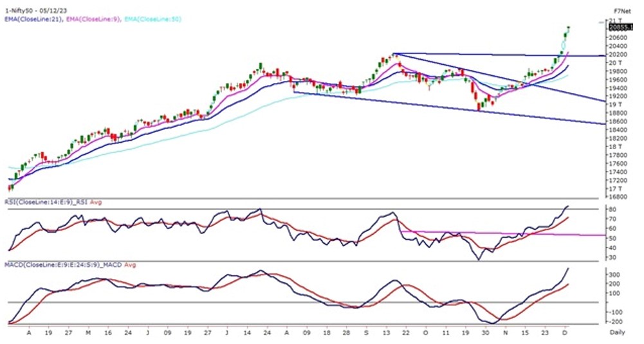Click the 'F7Net' label in top corner
Image resolution: width=644 pixels, height=344 pixels.
tap(622, 12)
